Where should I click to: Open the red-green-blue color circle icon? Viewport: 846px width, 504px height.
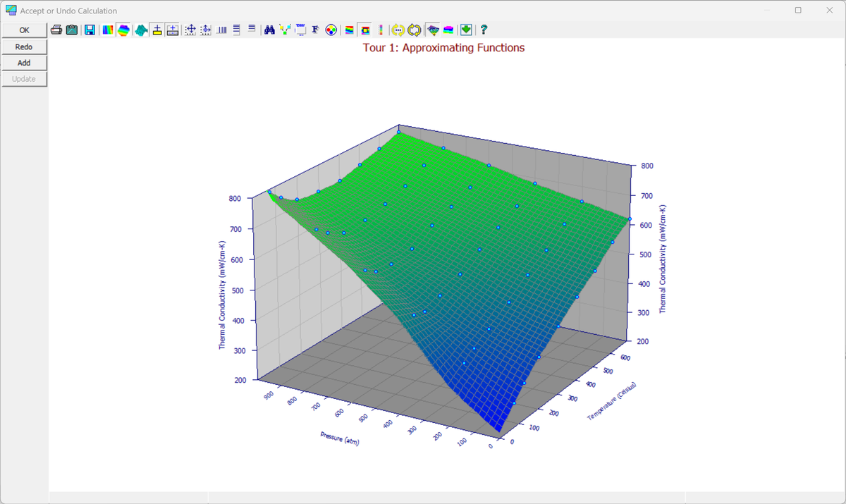(x=331, y=30)
